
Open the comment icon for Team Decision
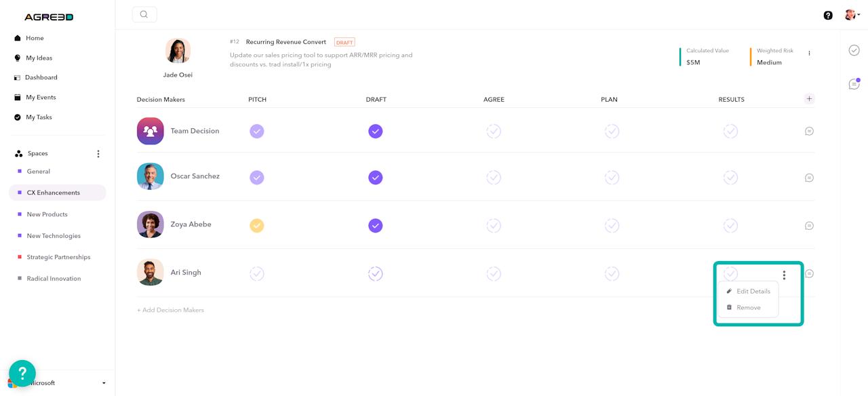[809, 131]
